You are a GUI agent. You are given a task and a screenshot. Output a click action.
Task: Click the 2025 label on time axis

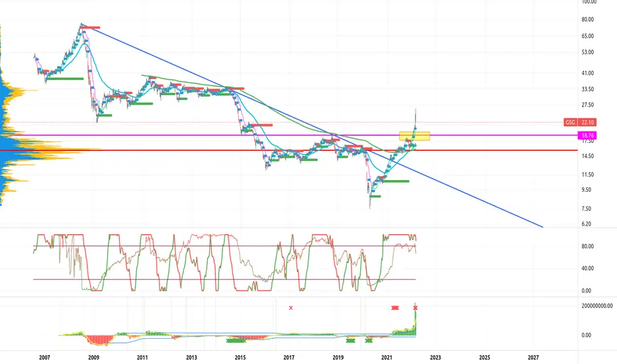click(x=485, y=357)
